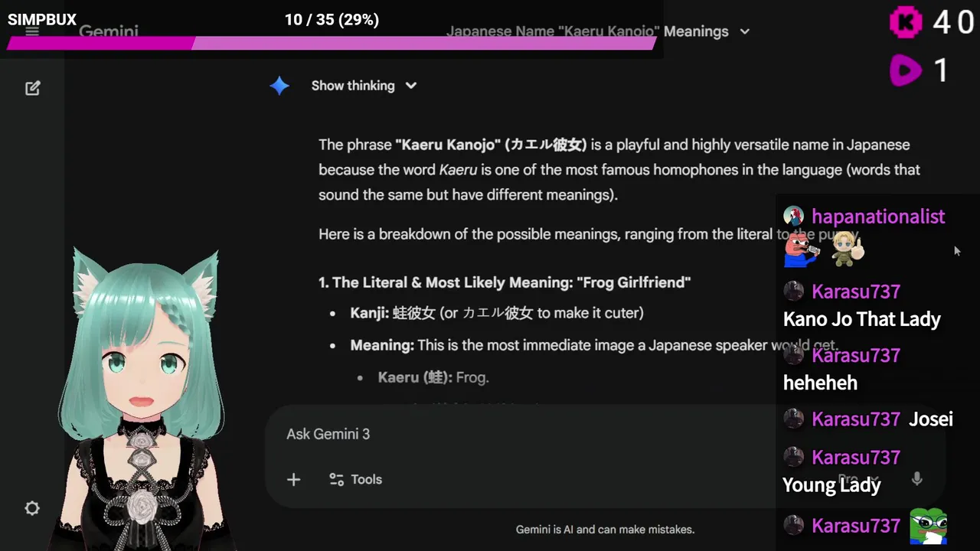Screen dimensions: 980x551
Task: Click the 'Josei' chat message
Action: 930,419
